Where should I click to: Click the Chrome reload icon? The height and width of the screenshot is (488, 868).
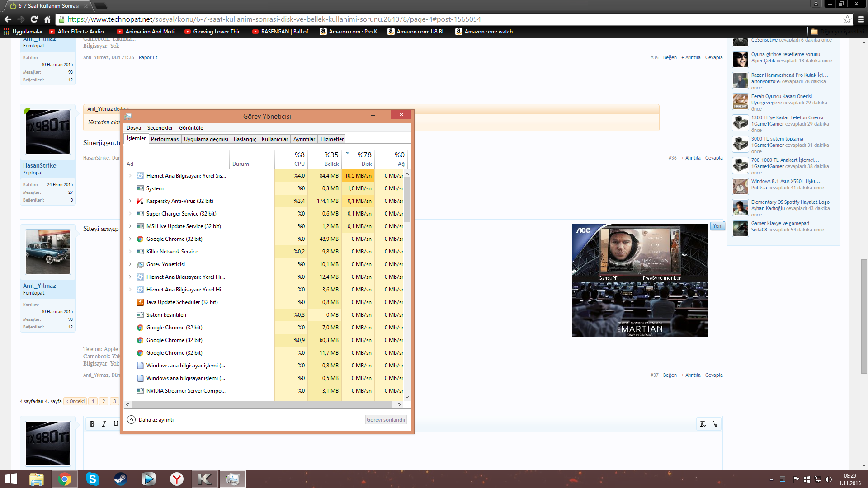point(34,19)
